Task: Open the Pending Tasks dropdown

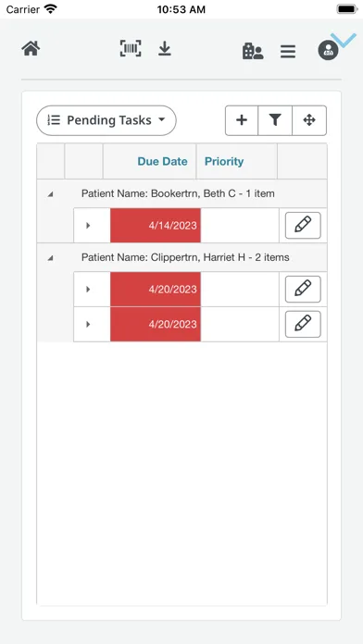Action: click(x=106, y=120)
